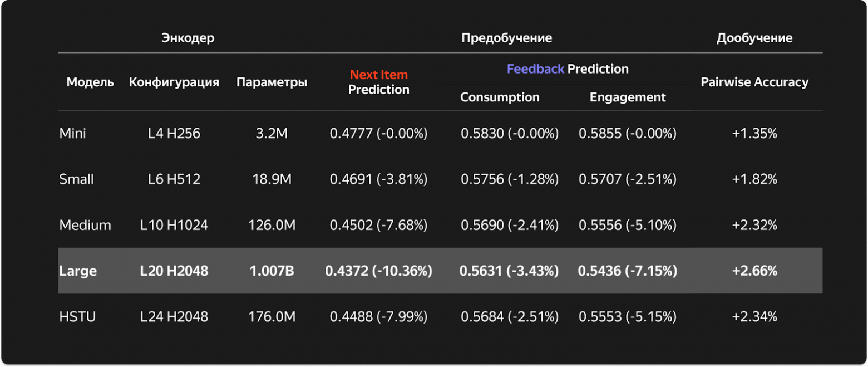Viewport: 868px width, 367px height.
Task: Select the Engagement sub-column header
Action: point(628,97)
